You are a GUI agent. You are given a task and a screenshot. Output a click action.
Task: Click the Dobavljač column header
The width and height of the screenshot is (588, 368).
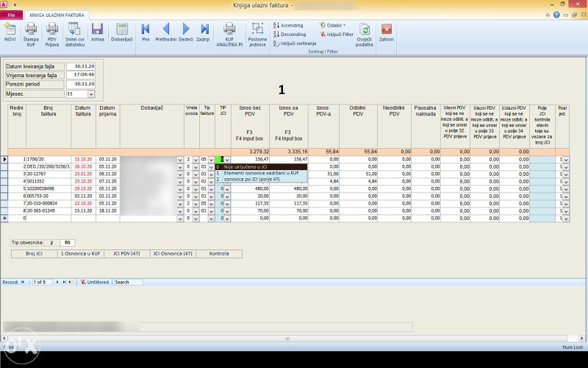click(152, 126)
